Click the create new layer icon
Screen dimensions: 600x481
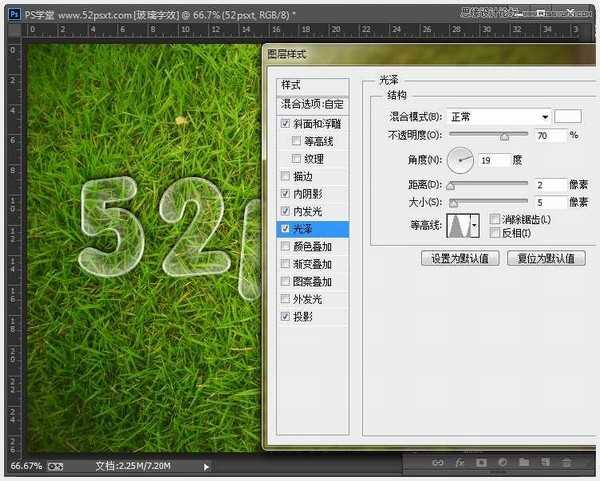543,464
